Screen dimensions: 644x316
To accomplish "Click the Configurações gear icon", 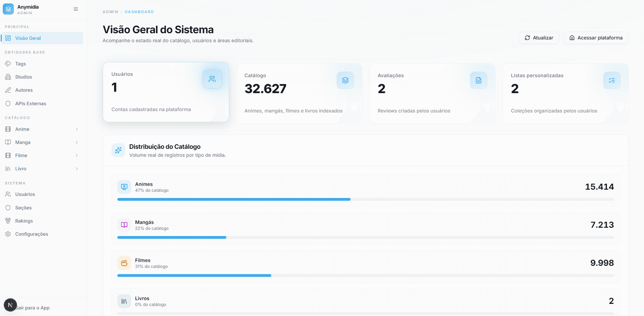I will [8, 234].
